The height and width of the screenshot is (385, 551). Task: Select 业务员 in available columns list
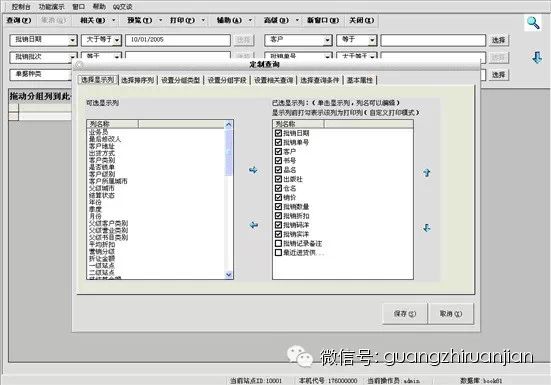tap(98, 132)
